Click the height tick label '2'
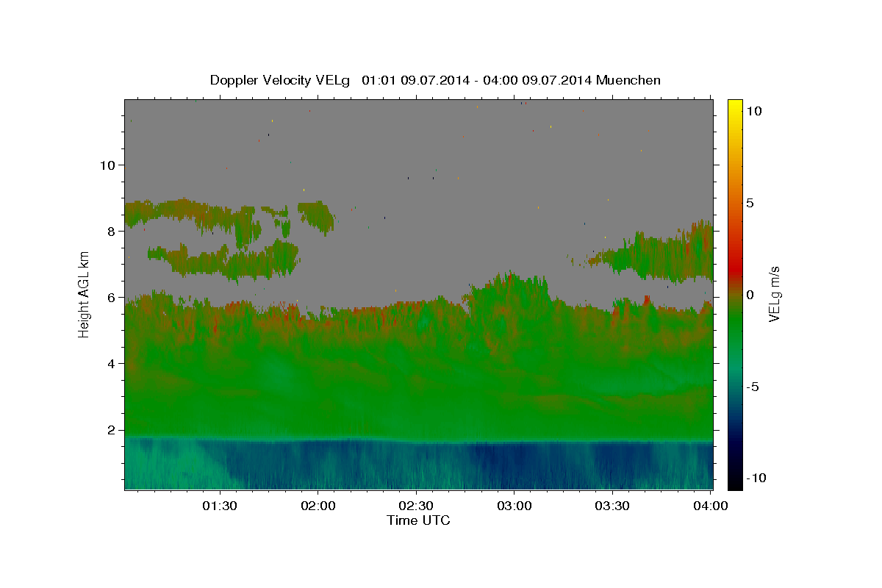882x588 pixels. [x=112, y=430]
